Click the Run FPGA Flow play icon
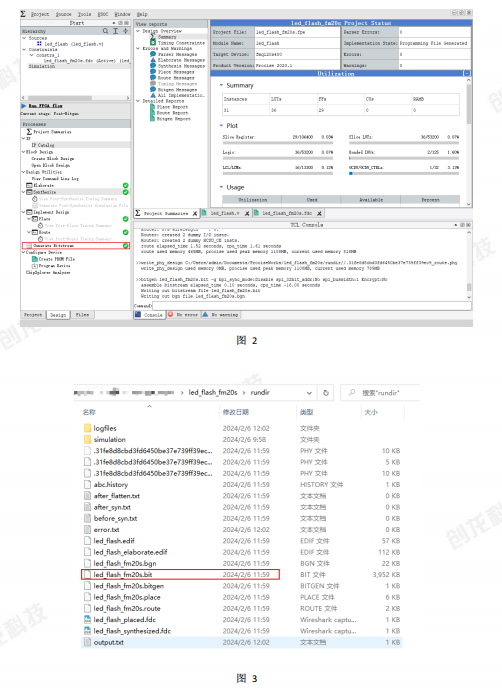 (23, 106)
